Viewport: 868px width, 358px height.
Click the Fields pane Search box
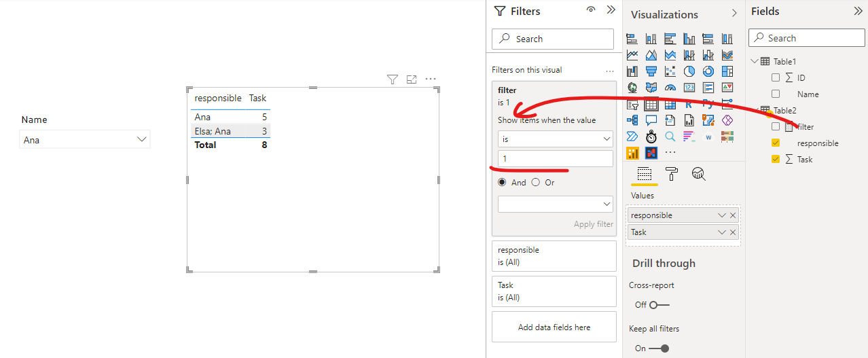807,38
